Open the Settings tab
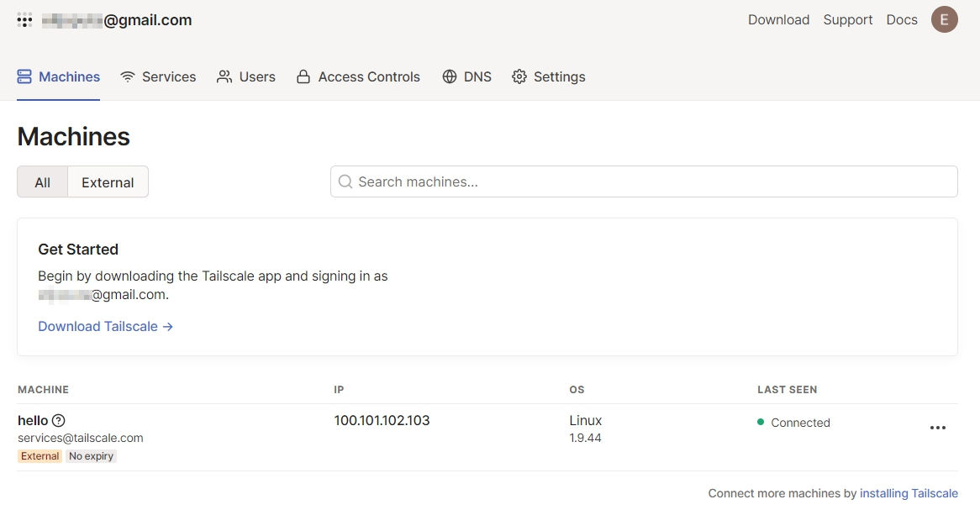 [x=549, y=76]
